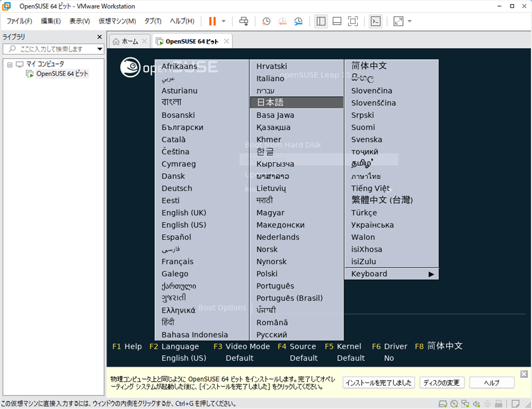Toggle the thumbnail bar view

pos(337,21)
